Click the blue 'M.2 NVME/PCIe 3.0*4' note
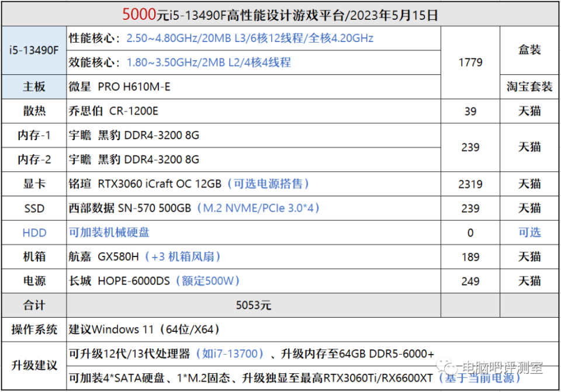Image resolution: width=561 pixels, height=392 pixels. pyautogui.click(x=258, y=208)
